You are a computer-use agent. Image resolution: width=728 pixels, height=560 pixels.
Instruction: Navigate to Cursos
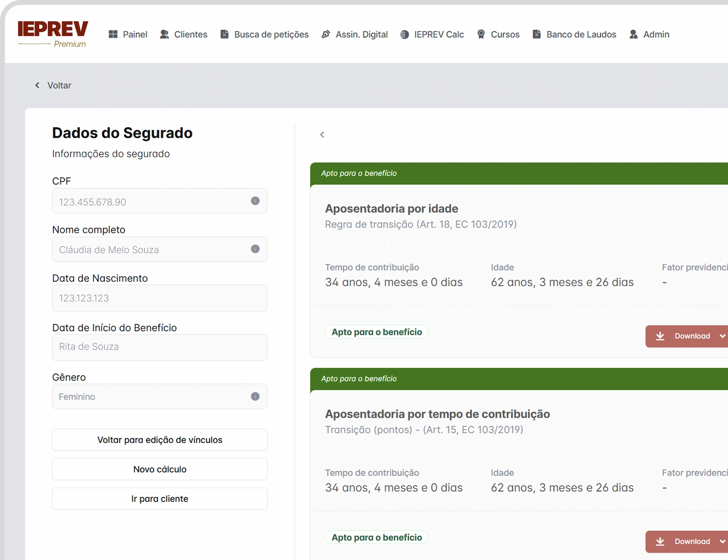point(498,34)
